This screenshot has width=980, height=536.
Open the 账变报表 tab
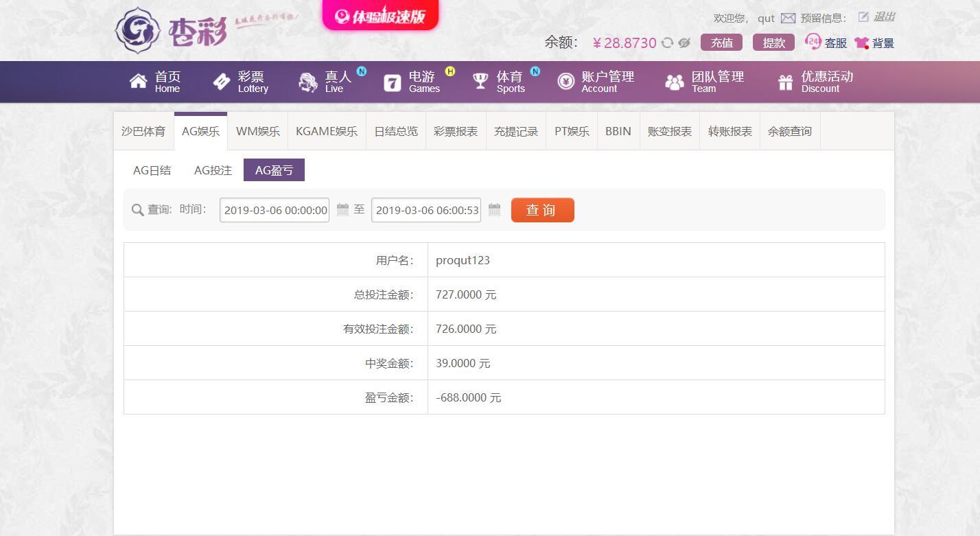pyautogui.click(x=670, y=131)
